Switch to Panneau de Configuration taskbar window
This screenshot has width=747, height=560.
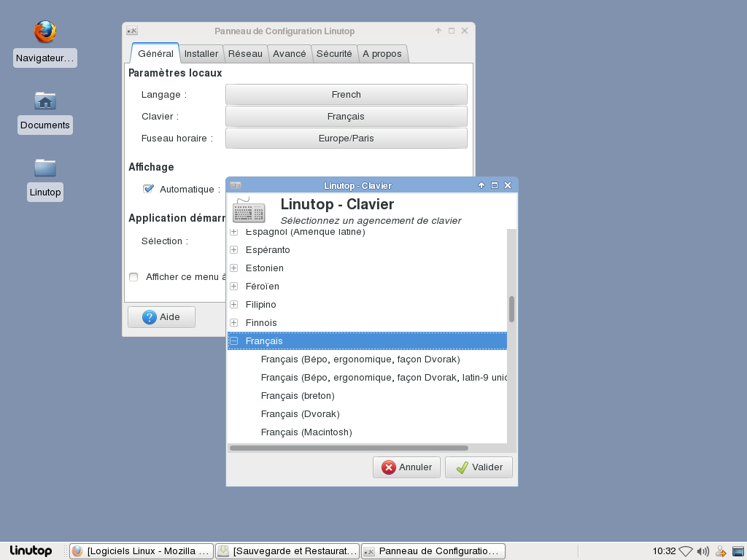pyautogui.click(x=433, y=551)
